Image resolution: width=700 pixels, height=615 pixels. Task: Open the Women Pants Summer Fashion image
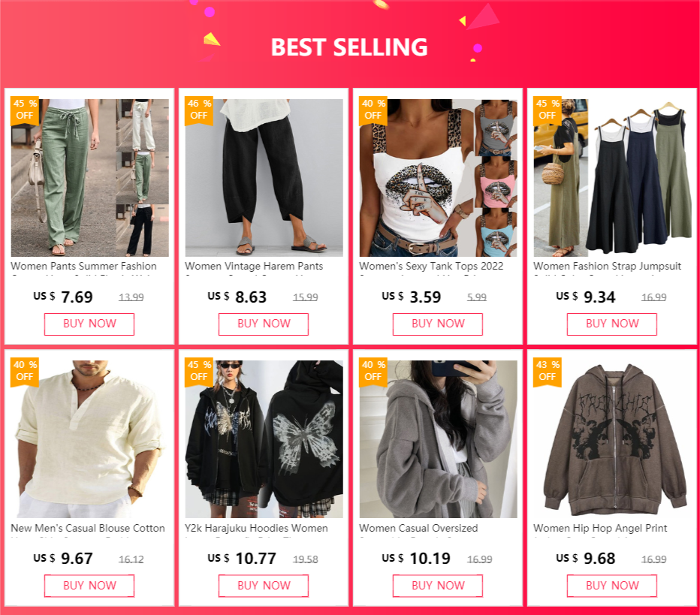click(x=89, y=178)
